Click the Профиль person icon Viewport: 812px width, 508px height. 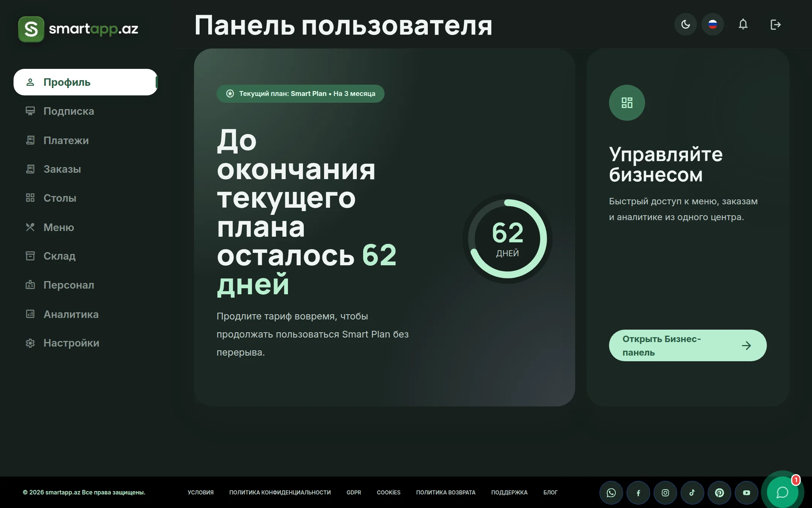pos(30,82)
